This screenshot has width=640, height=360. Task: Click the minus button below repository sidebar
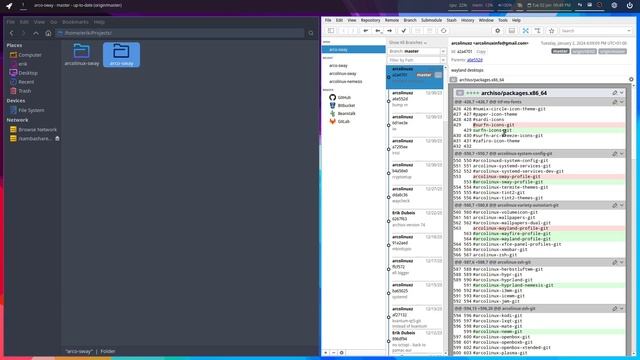[x=333, y=353]
